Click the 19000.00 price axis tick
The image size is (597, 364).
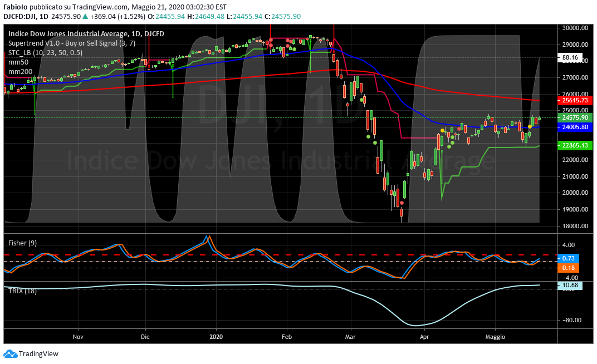[x=575, y=209]
